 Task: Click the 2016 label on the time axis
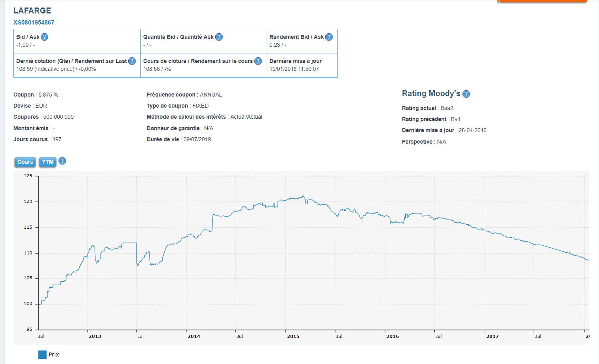392,336
